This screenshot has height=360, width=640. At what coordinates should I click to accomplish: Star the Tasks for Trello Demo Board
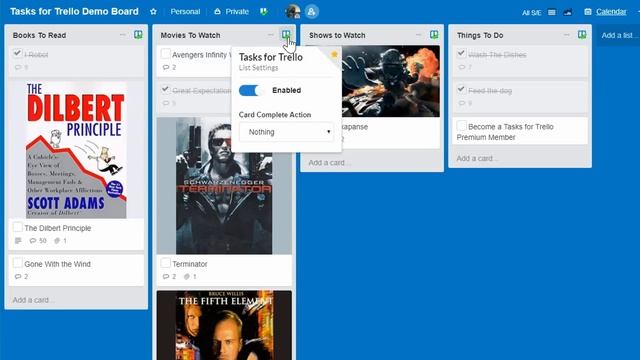(x=153, y=12)
